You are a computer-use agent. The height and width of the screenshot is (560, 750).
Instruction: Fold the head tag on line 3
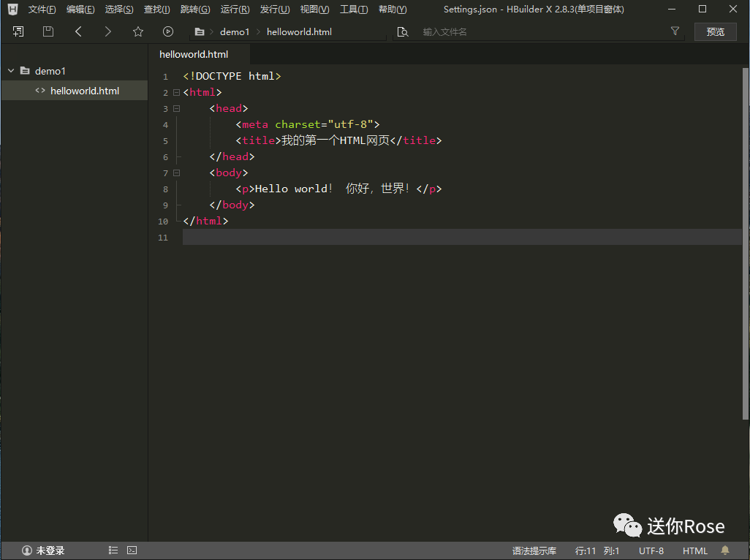pos(176,109)
